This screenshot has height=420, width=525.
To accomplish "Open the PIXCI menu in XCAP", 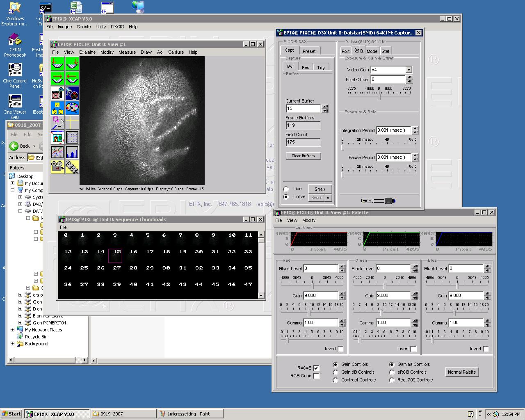I will (117, 27).
